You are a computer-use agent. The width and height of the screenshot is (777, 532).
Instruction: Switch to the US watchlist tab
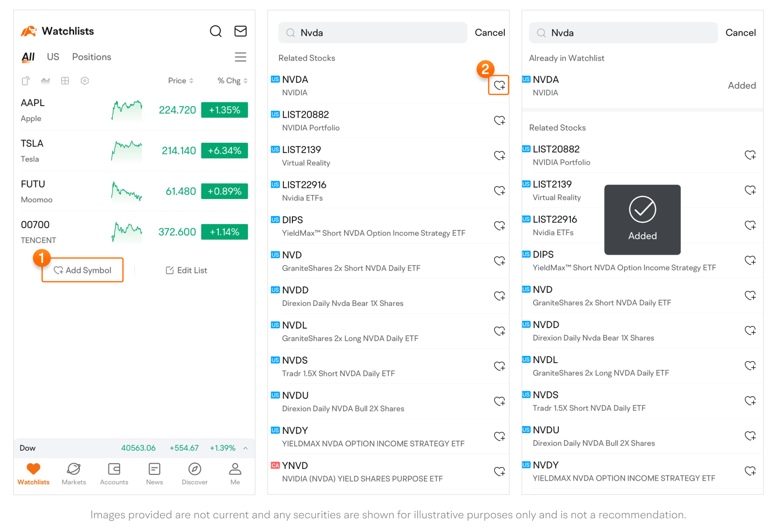point(53,57)
